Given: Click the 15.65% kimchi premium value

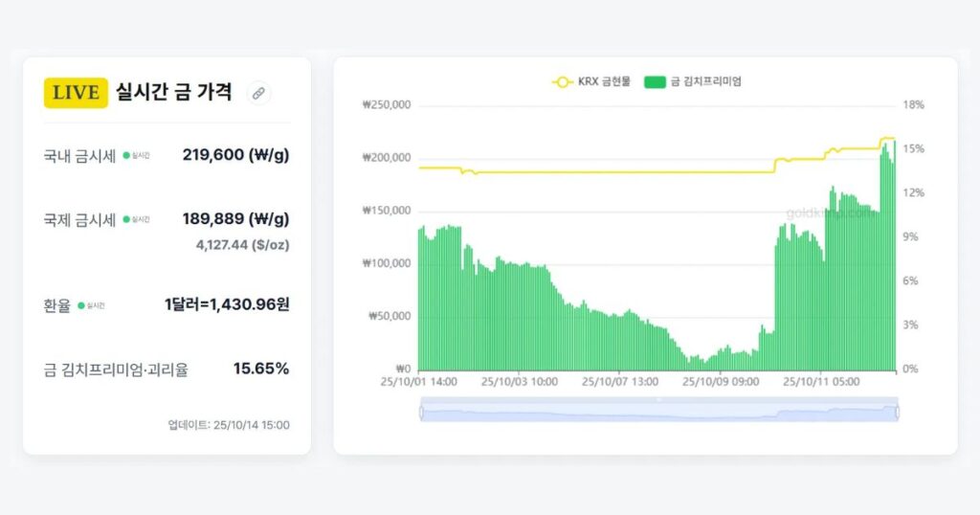Looking at the screenshot, I should 260,369.
